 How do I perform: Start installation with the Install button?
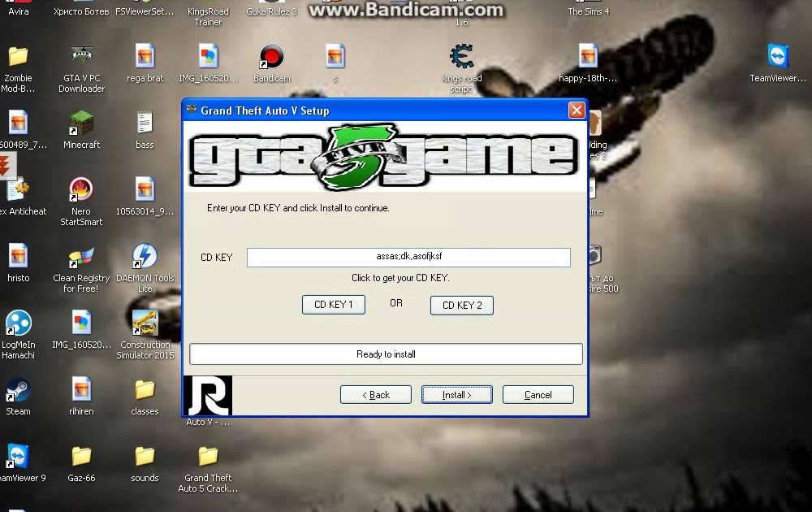(x=456, y=395)
